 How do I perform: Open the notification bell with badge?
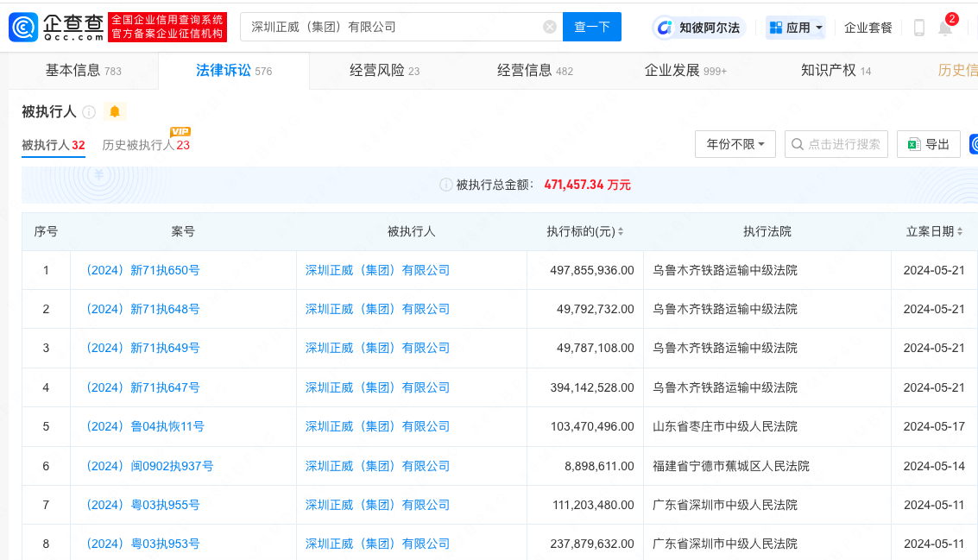pyautogui.click(x=946, y=28)
